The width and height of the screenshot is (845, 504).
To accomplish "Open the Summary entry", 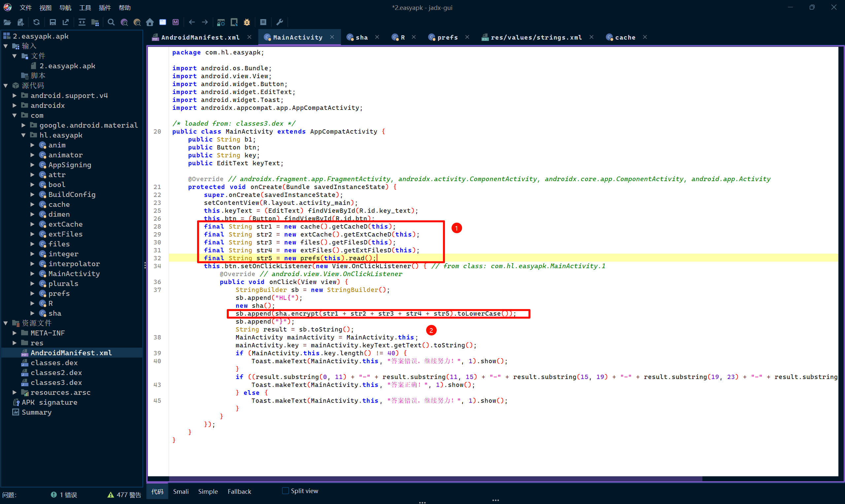I will point(36,412).
